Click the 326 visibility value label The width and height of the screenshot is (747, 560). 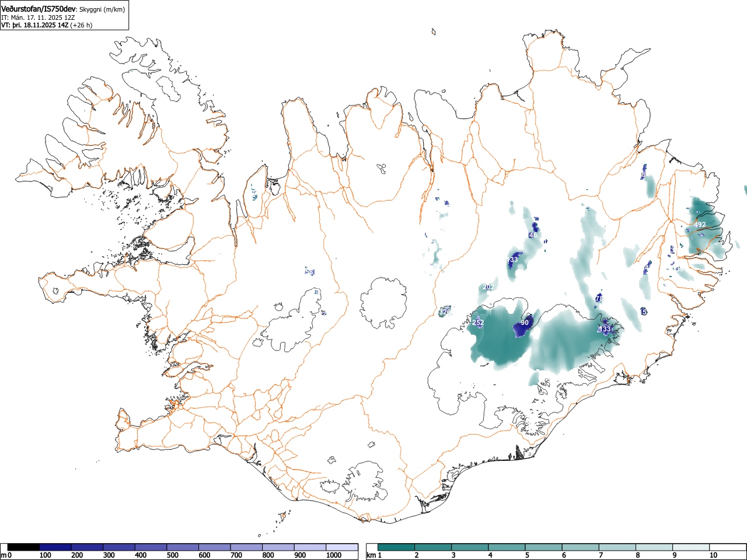(445, 312)
